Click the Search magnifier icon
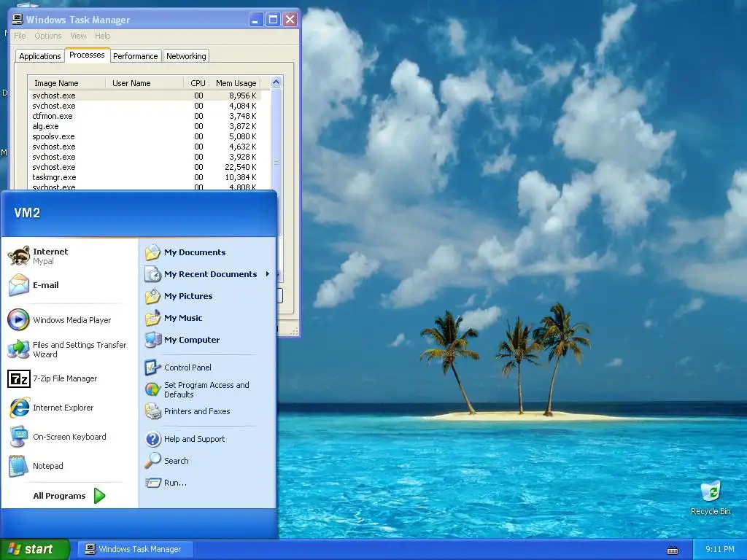 pos(153,461)
